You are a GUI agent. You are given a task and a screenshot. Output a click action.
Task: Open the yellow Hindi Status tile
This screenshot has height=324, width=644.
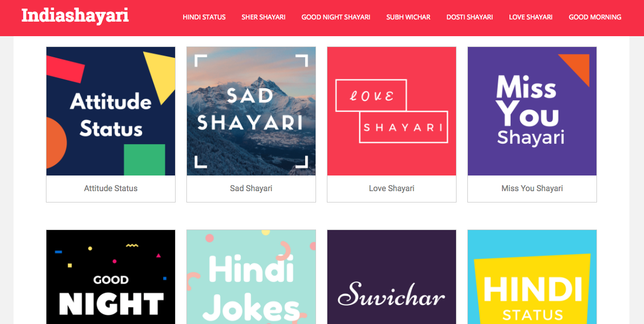tap(532, 277)
